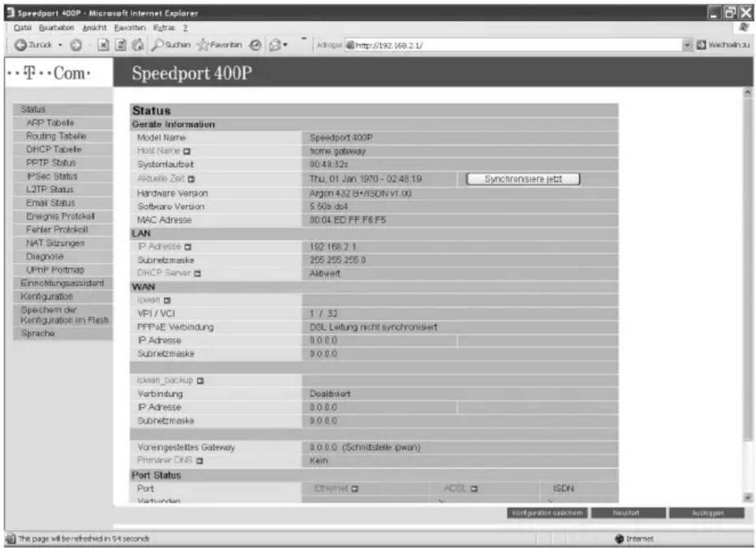Image resolution: width=756 pixels, height=548 pixels.
Task: Open Ereignis Protokoll in sidebar
Action: click(62, 216)
